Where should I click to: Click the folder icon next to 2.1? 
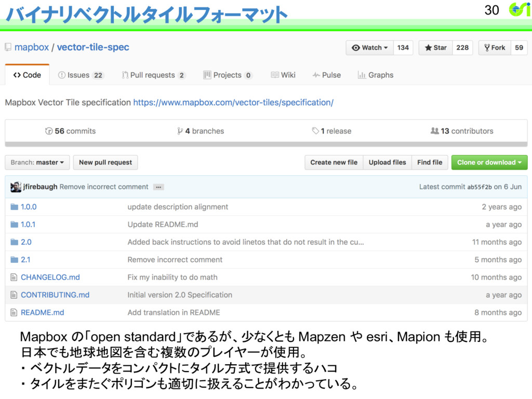point(14,260)
